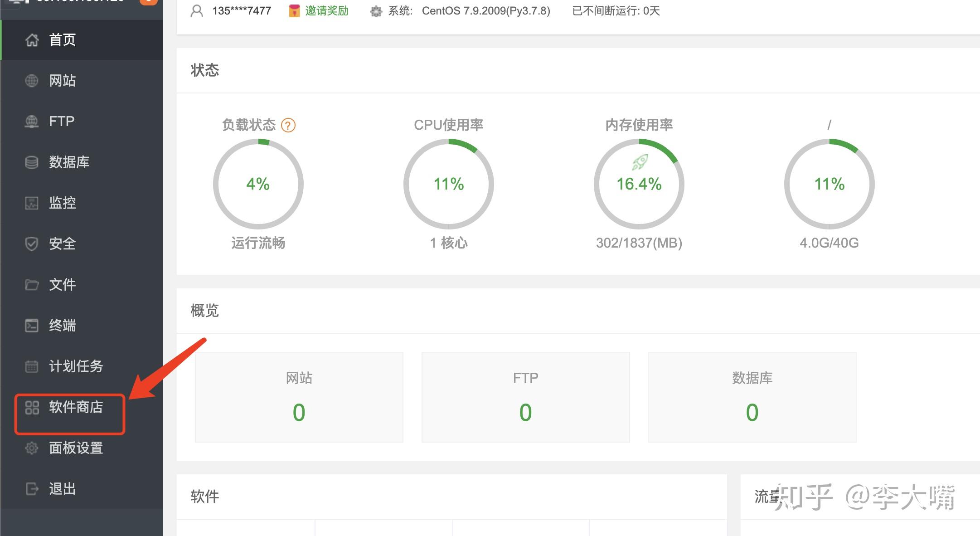Image resolution: width=980 pixels, height=536 pixels.
Task: Click 退出 to log out
Action: click(62, 489)
